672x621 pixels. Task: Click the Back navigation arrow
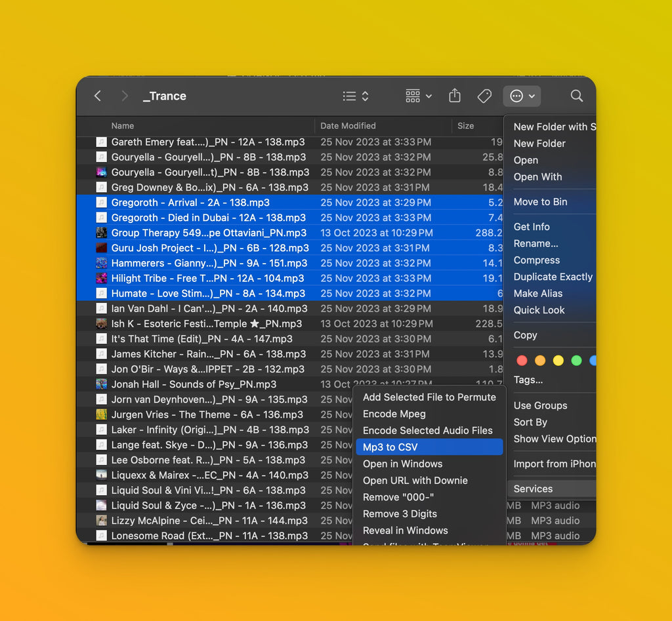(97, 96)
